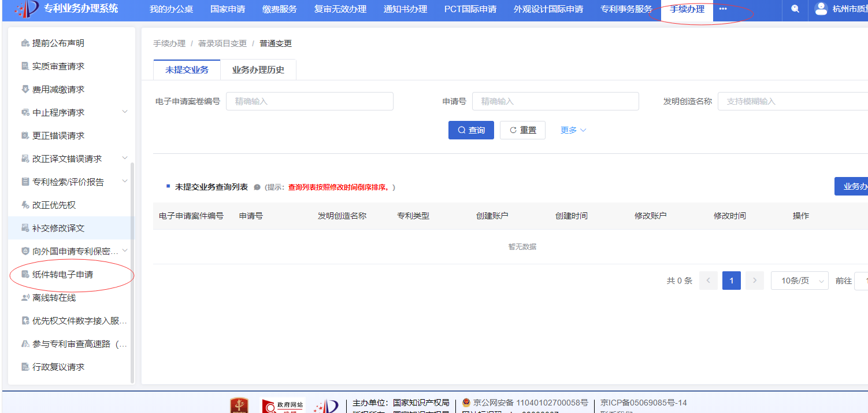Click the 手续办理 breadcrumb link
Screen dimensions: 868x413
169,43
